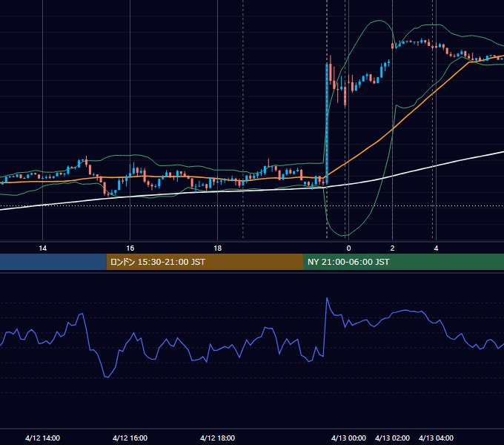Viewport: 504px width, 445px height.
Task: Click the NY 21:00-06:00 JST session bar
Action: point(403,262)
